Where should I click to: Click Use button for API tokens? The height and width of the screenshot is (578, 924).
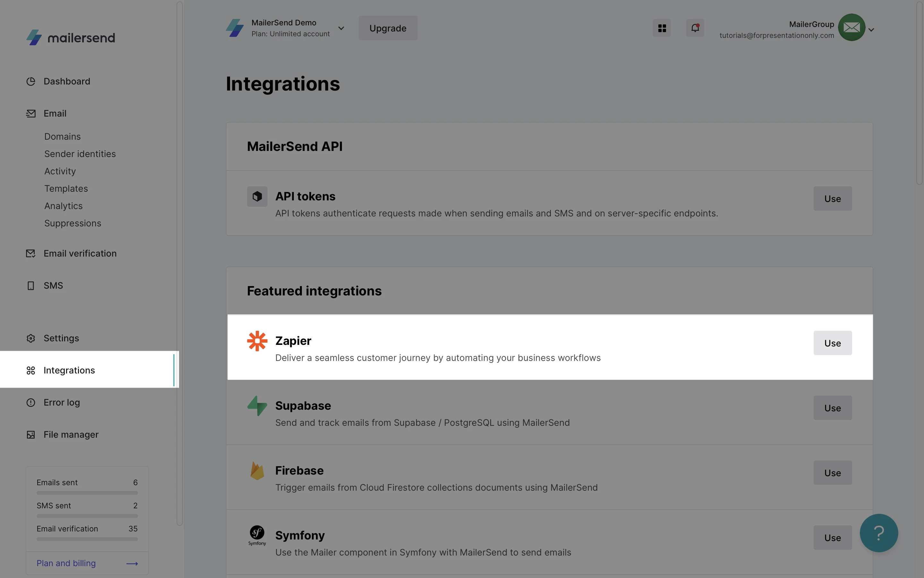point(832,198)
